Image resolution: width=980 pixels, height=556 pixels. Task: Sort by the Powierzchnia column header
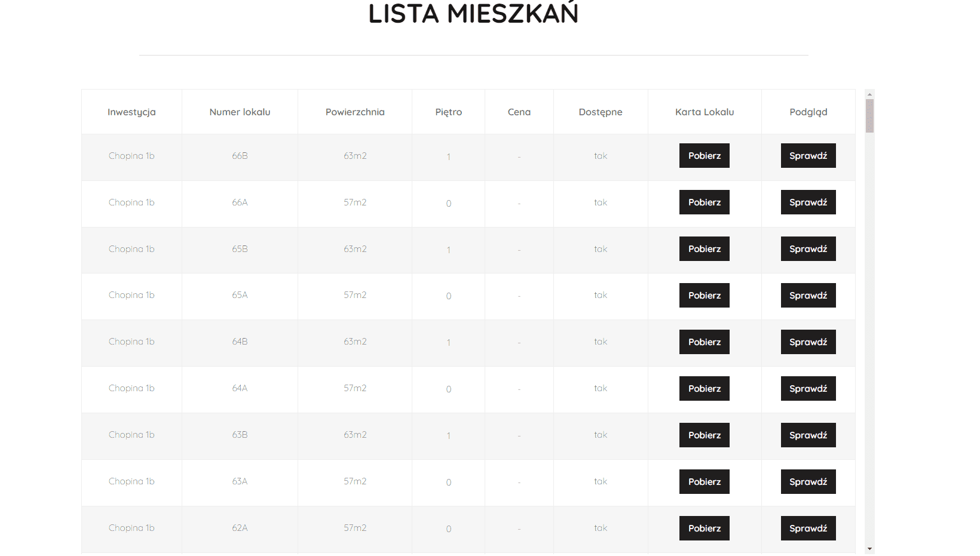(355, 112)
